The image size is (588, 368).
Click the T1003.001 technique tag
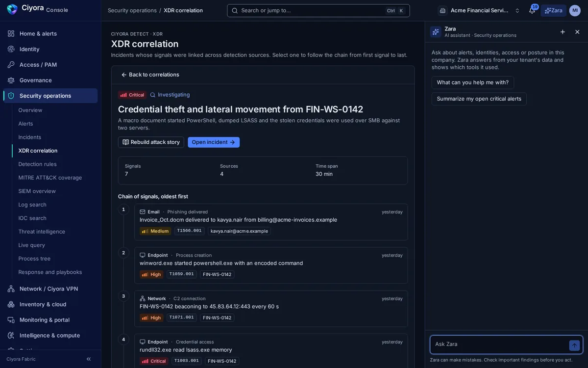(187, 361)
